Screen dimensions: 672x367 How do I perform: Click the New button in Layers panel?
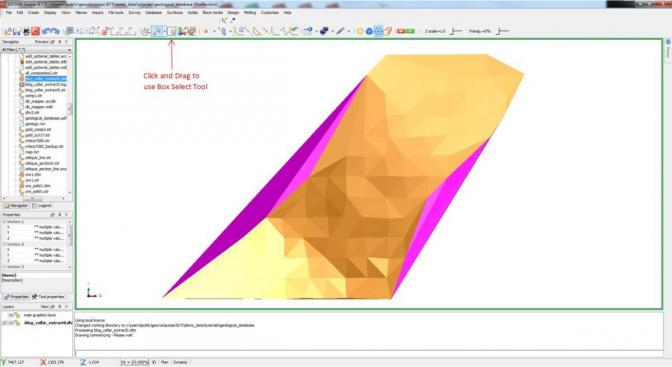45,307
